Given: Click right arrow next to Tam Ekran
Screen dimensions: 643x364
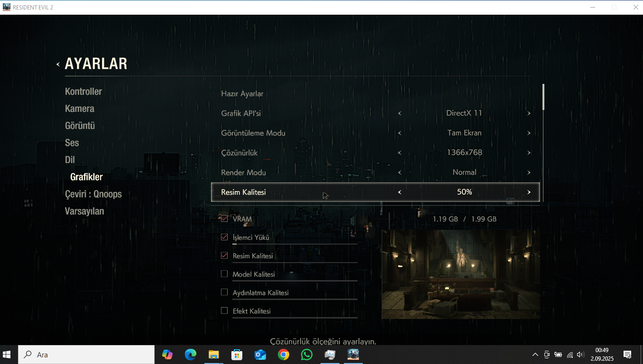Looking at the screenshot, I should point(529,133).
